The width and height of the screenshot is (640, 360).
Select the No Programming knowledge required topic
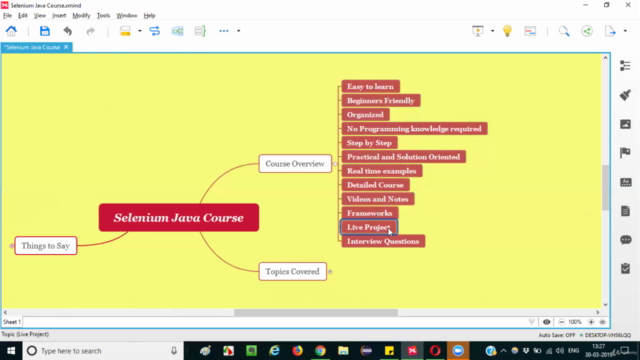(414, 129)
